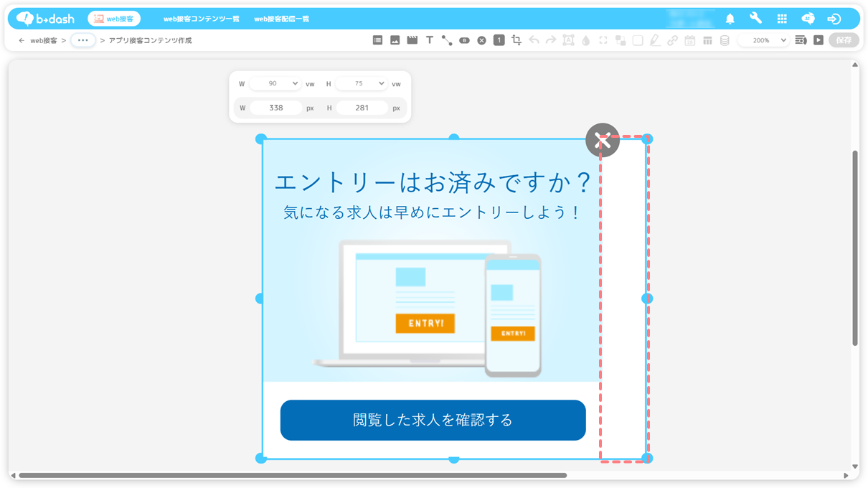Select the line connector tool
Image resolution: width=868 pixels, height=488 pixels.
(447, 40)
